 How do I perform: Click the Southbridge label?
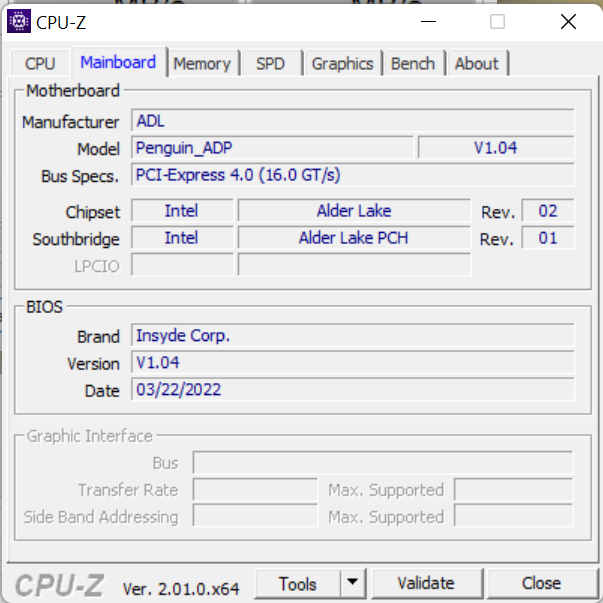click(x=76, y=239)
